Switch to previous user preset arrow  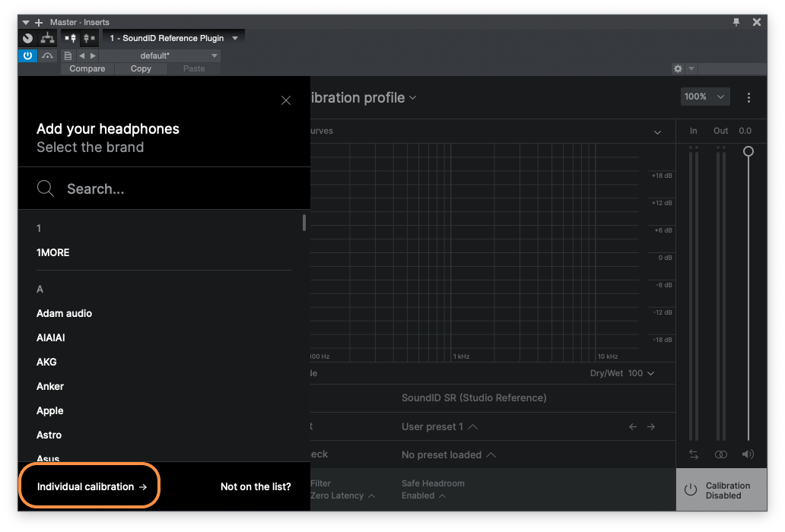(x=633, y=426)
